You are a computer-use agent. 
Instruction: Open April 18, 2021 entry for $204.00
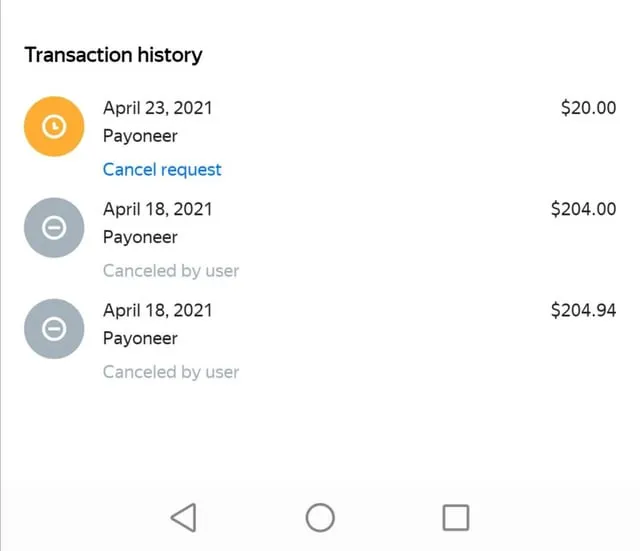(x=158, y=209)
